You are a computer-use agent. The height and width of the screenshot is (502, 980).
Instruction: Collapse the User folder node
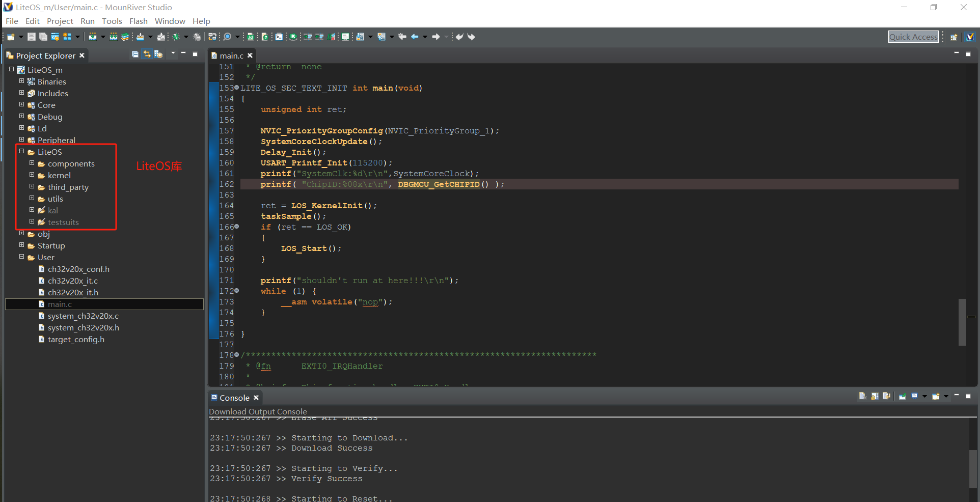pyautogui.click(x=21, y=257)
